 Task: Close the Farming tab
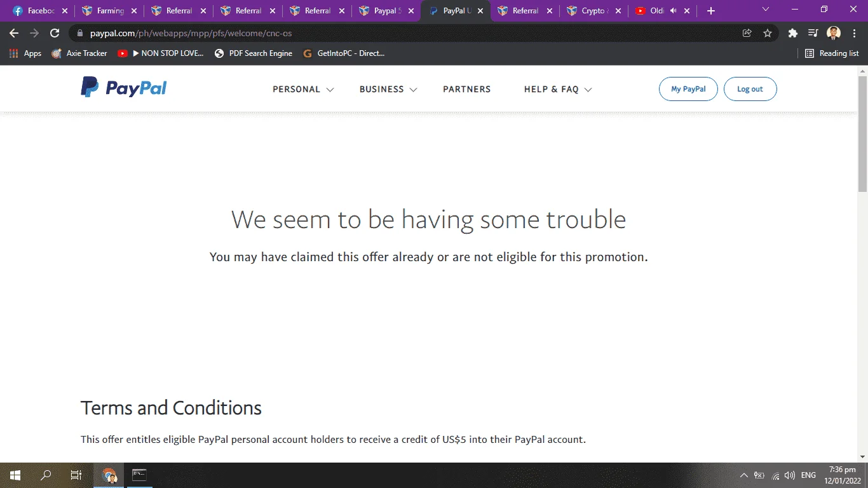(x=134, y=11)
